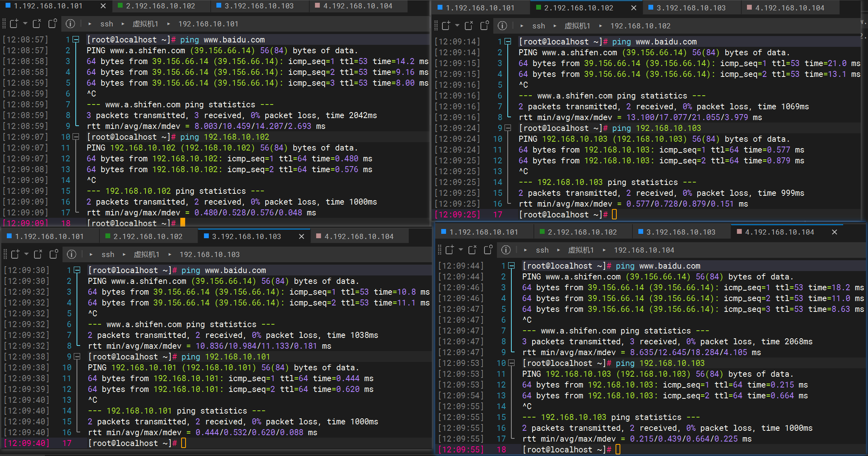Click close-session icon in 192.168.10.103 pane toolbar

[x=38, y=255]
